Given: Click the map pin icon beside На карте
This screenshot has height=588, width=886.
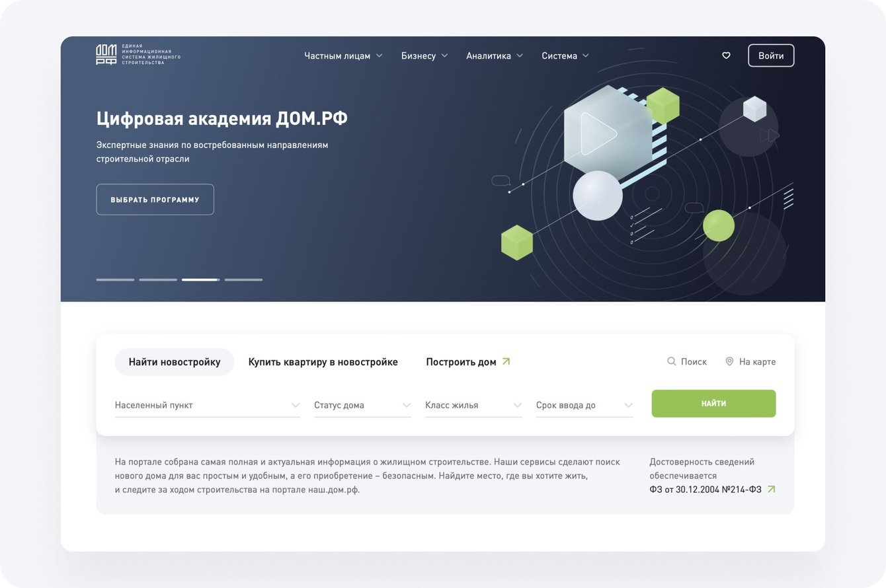Looking at the screenshot, I should click(729, 361).
